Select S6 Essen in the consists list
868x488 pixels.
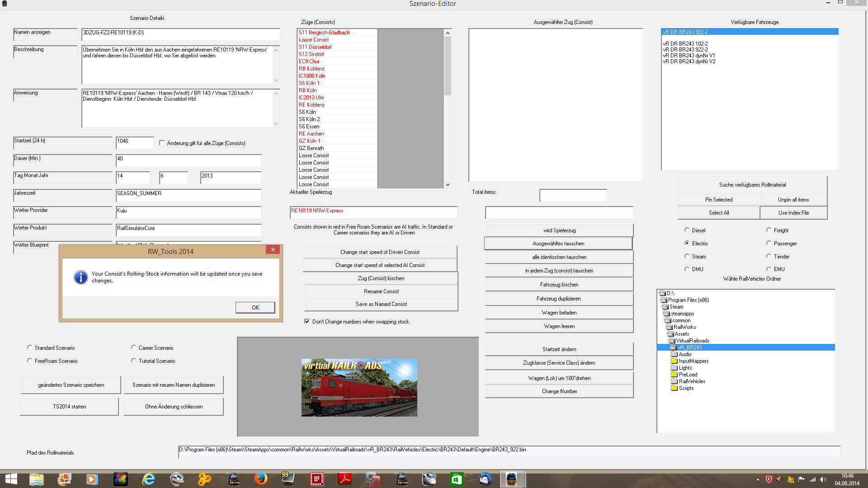[x=309, y=127]
